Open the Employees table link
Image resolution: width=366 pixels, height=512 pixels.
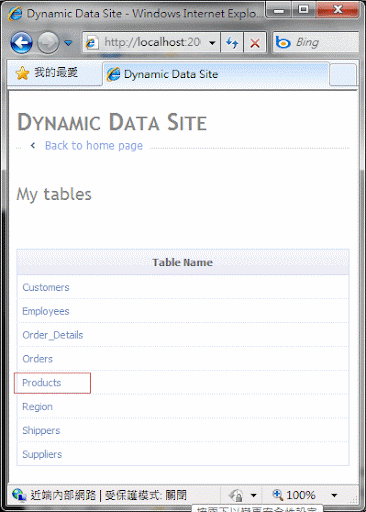coord(46,311)
